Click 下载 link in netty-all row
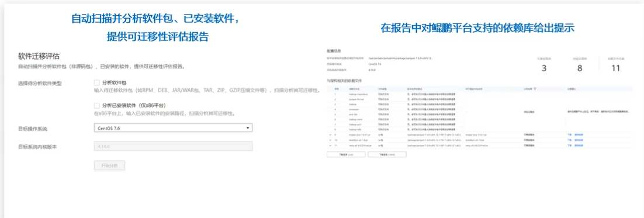 [x=569, y=146]
